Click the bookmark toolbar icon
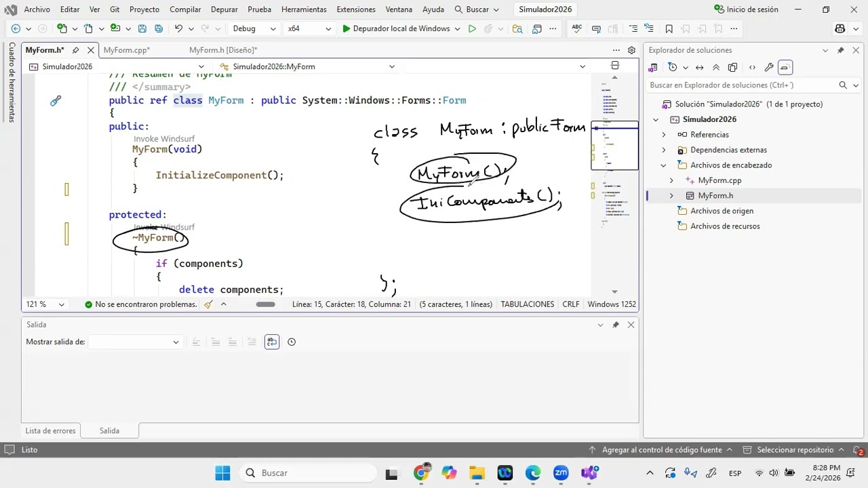The width and height of the screenshot is (868, 488). pyautogui.click(x=669, y=28)
